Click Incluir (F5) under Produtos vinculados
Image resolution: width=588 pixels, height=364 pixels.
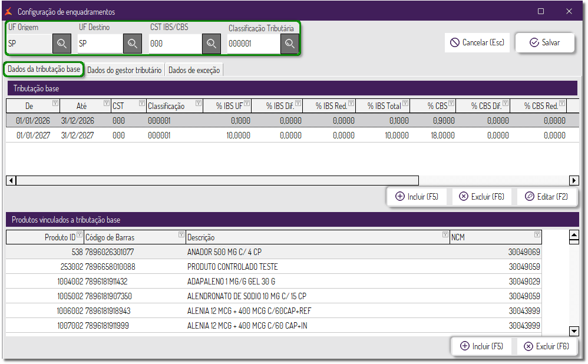coord(482,346)
